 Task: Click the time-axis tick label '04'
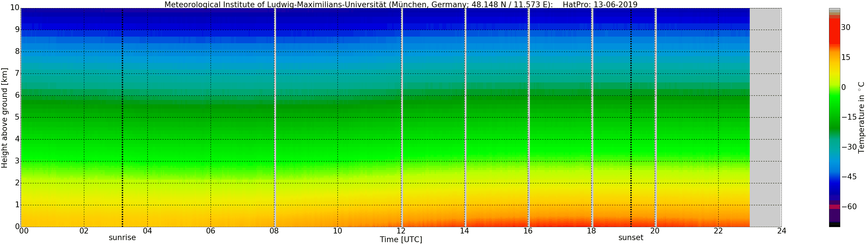[147, 231]
